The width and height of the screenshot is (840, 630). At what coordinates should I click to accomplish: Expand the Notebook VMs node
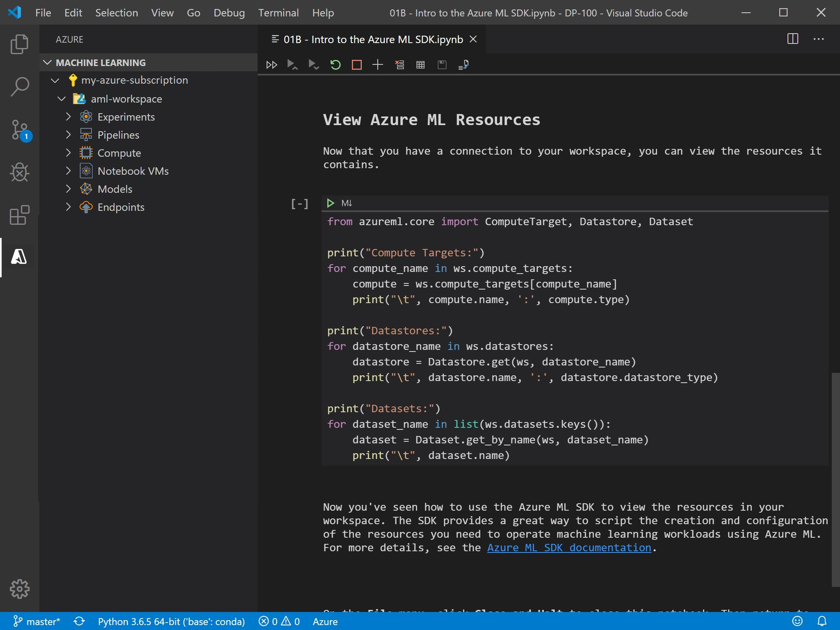tap(68, 171)
